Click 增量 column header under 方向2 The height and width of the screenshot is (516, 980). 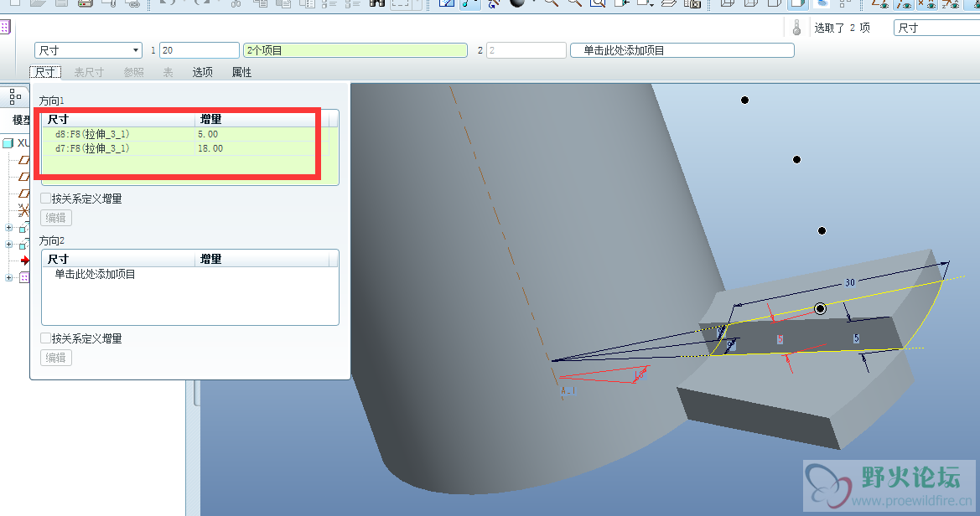pos(262,259)
